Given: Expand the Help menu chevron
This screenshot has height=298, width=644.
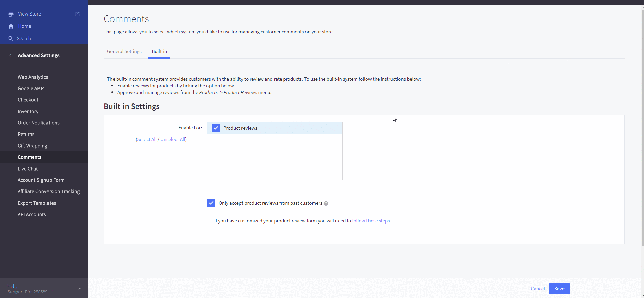Looking at the screenshot, I should coord(80,289).
